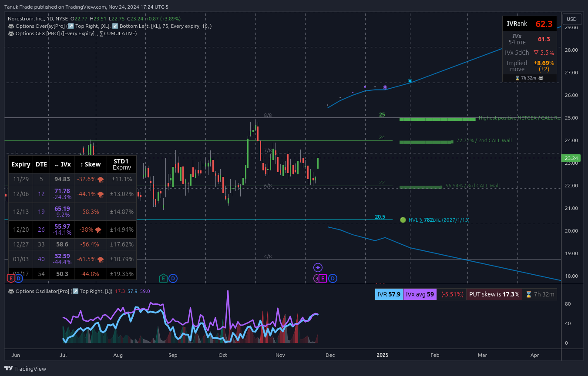Image resolution: width=588 pixels, height=376 pixels.
Task: Click the ±19.35% value in the 01/17 row
Action: 121,274
